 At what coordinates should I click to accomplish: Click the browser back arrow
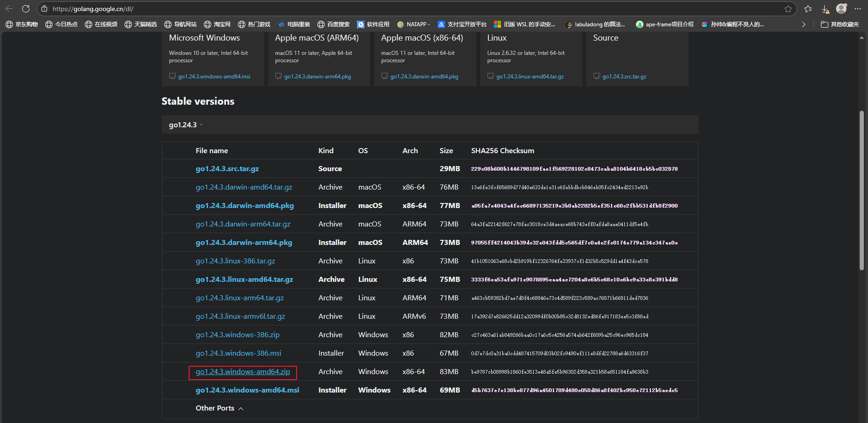click(x=9, y=9)
